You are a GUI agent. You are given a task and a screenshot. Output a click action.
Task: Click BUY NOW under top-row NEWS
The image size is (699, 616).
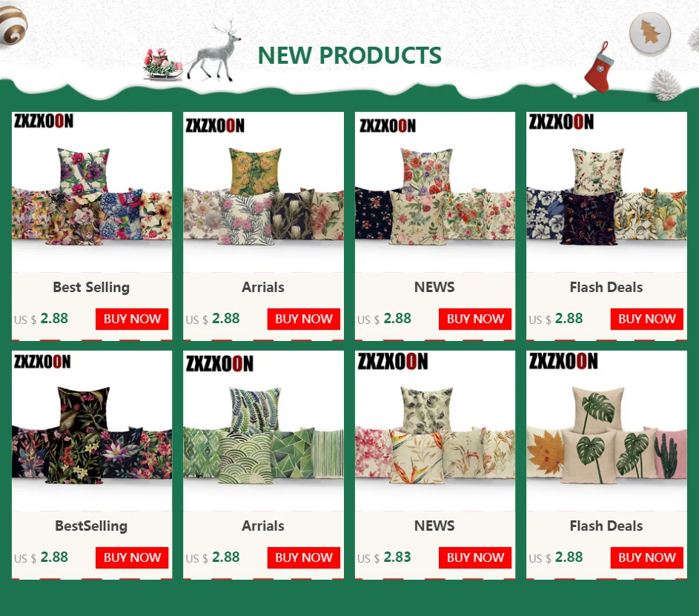click(x=475, y=319)
